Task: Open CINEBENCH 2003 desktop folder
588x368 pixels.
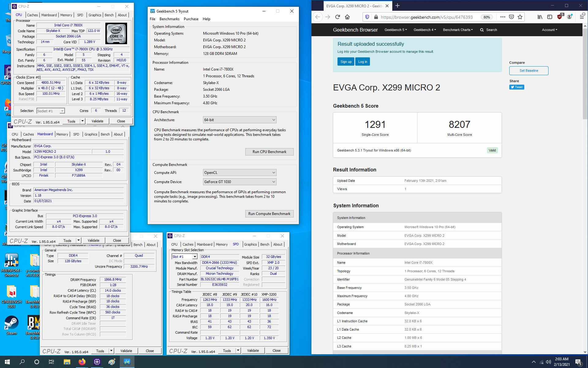Action: coord(11,297)
